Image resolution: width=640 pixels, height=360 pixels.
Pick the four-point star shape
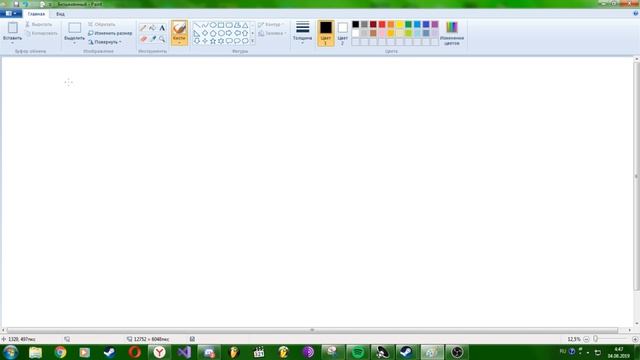click(205, 41)
